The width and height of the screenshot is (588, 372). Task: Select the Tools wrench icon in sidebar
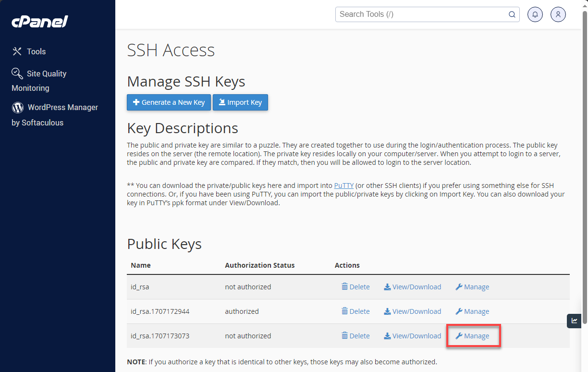tap(17, 51)
